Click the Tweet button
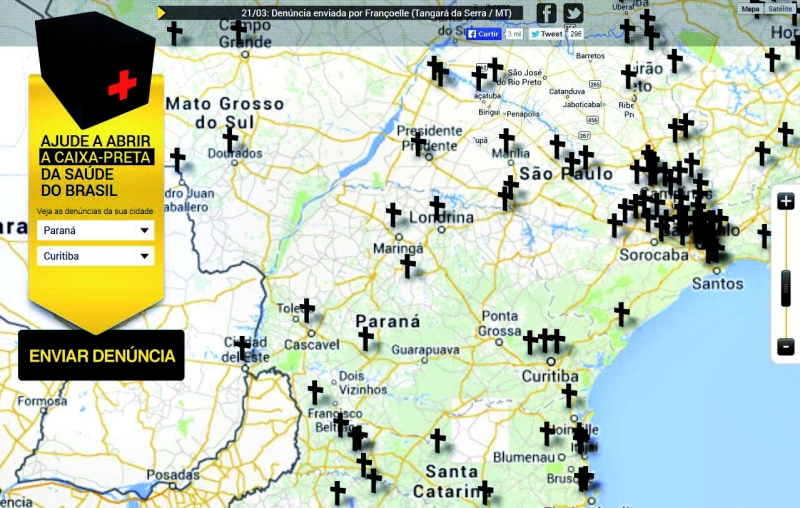Viewport: 800px width, 508px height. [546, 34]
